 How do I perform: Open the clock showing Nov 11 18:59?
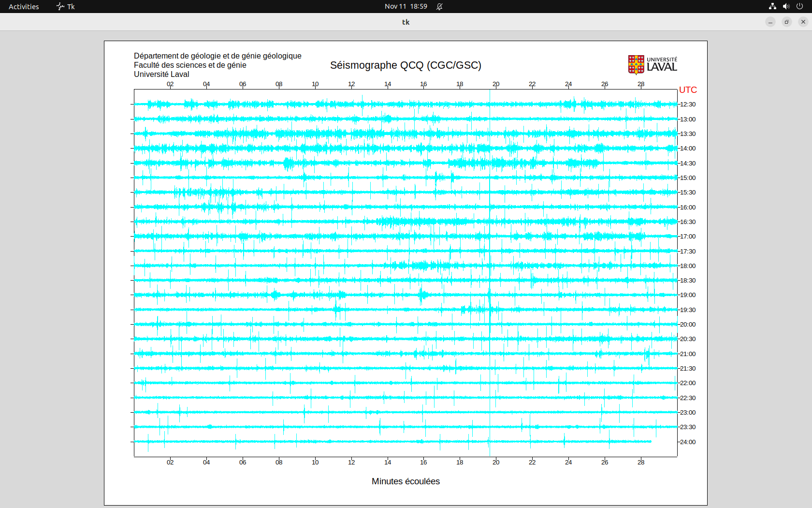point(406,6)
